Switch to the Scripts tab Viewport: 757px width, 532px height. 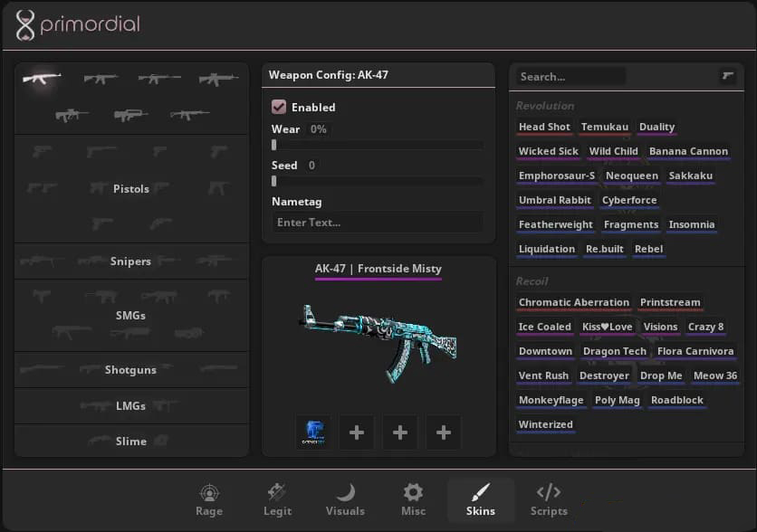549,500
